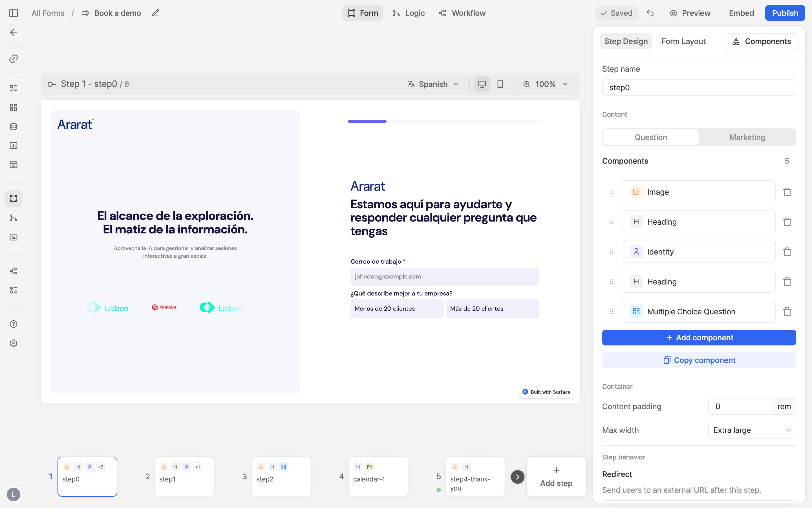The height and width of the screenshot is (508, 812).
Task: Open the Logic tab
Action: coord(408,13)
